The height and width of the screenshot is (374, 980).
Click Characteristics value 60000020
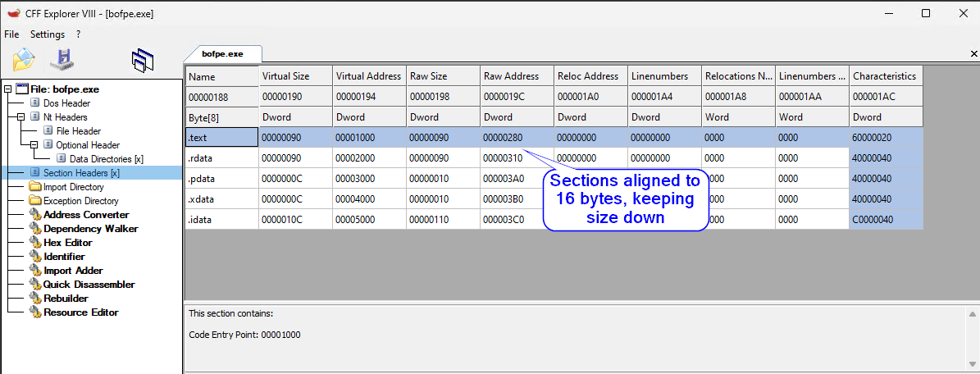coord(886,138)
